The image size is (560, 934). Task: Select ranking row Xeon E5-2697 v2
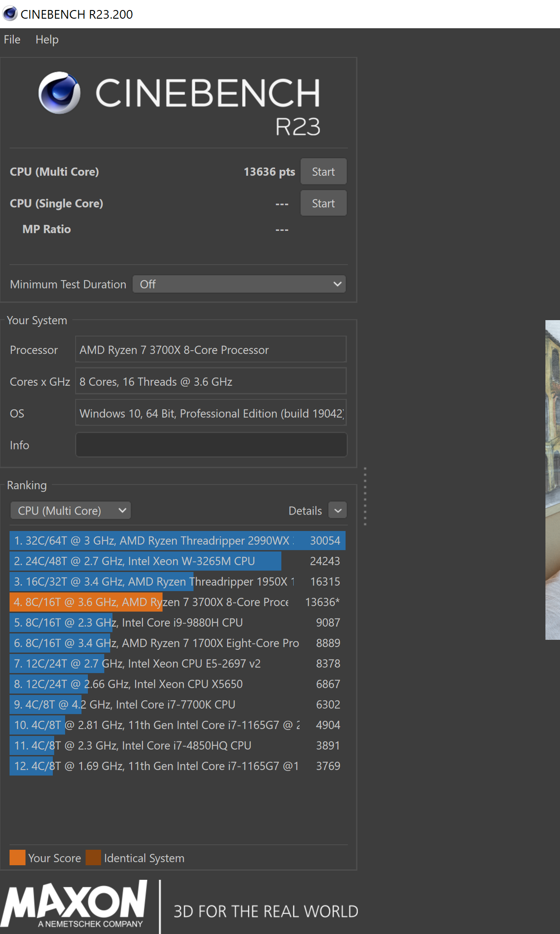[178, 663]
